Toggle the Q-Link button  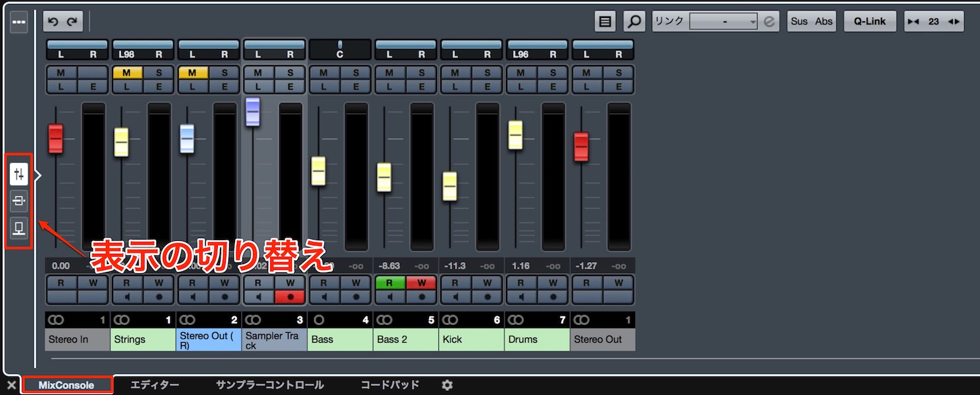(870, 22)
